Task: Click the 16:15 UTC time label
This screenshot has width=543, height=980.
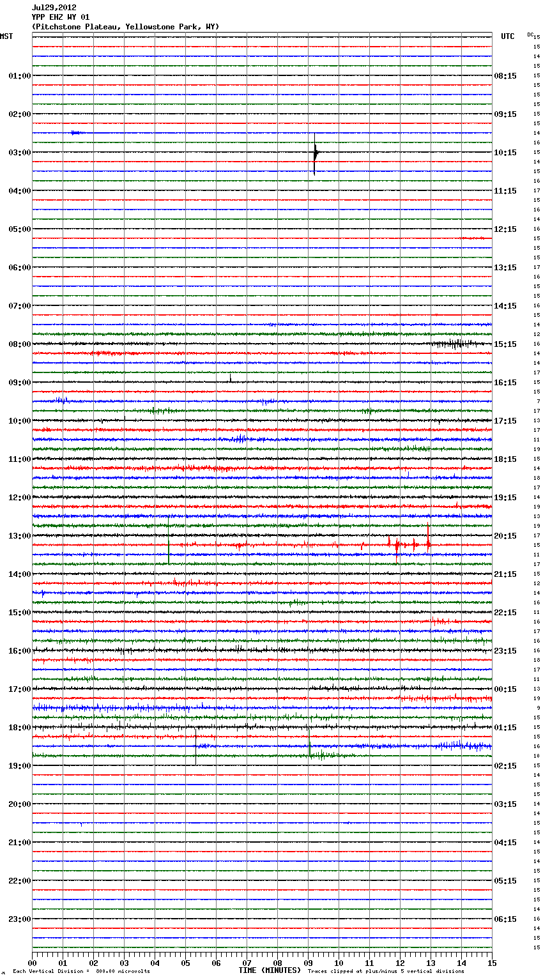Action: pyautogui.click(x=505, y=383)
